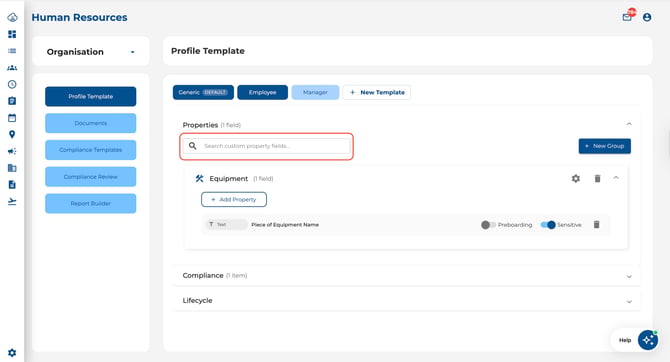This screenshot has width=670, height=362.
Task: Click the New Template button
Action: pyautogui.click(x=376, y=92)
